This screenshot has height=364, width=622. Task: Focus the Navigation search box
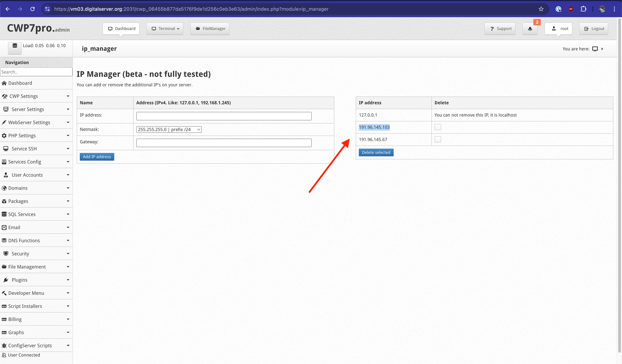36,72
